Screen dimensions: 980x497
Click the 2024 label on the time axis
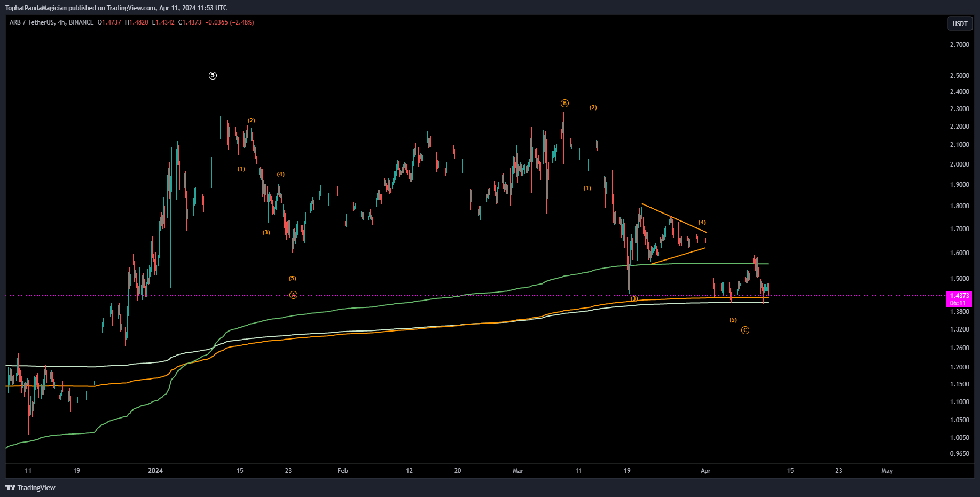155,471
